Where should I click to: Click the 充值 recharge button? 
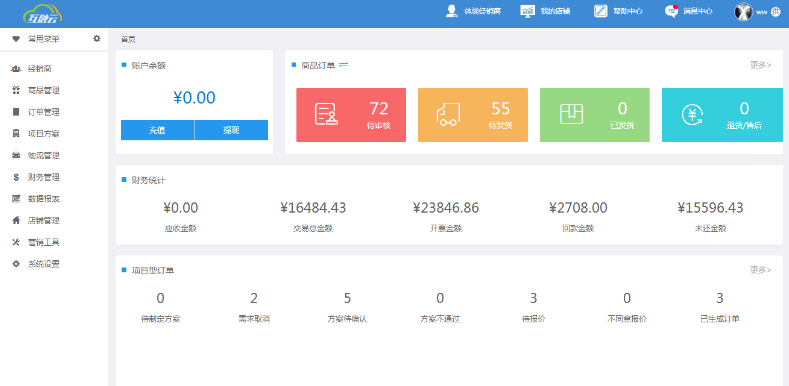click(157, 130)
